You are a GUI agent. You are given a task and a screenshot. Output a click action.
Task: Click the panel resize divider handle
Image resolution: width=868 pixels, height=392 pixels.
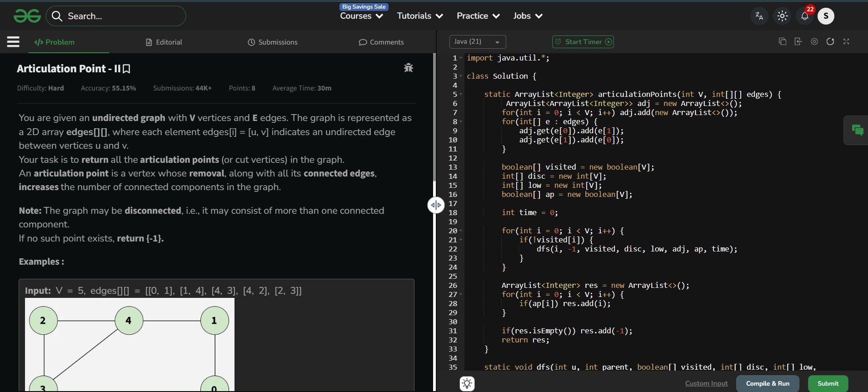435,205
